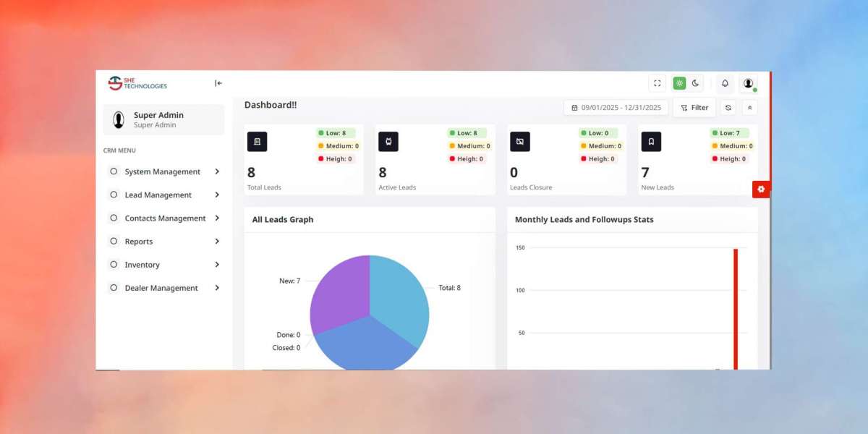868x434 pixels.
Task: Click Active Leads card icon
Action: tap(388, 142)
